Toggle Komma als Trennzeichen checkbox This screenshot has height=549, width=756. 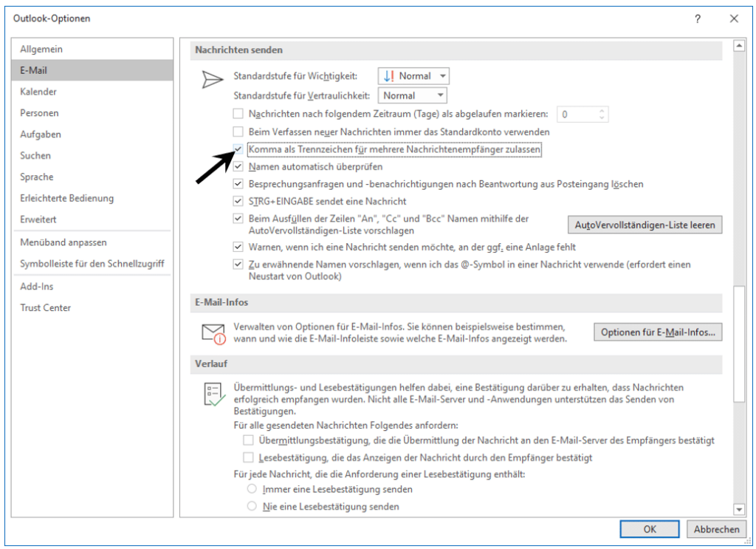(x=238, y=149)
